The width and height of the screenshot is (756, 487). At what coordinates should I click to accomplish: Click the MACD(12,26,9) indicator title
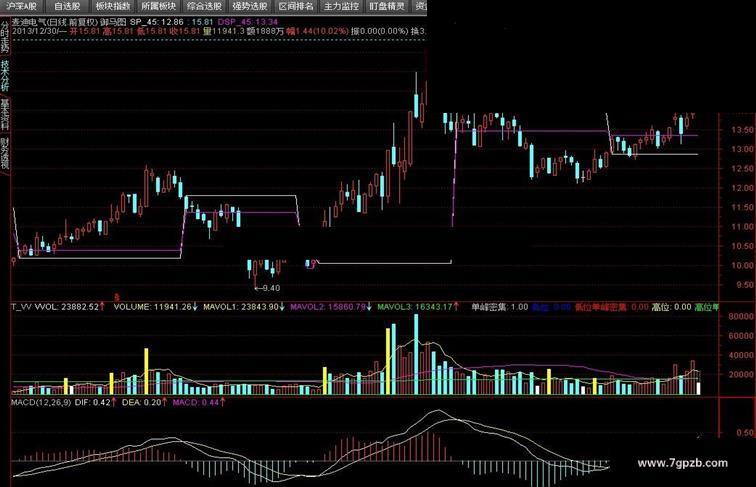(x=41, y=402)
